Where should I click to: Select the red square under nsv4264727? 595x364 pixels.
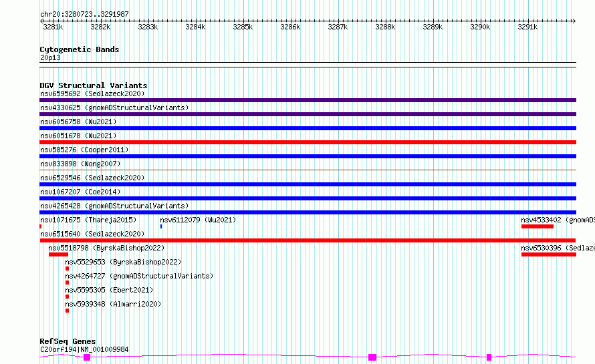(x=67, y=283)
